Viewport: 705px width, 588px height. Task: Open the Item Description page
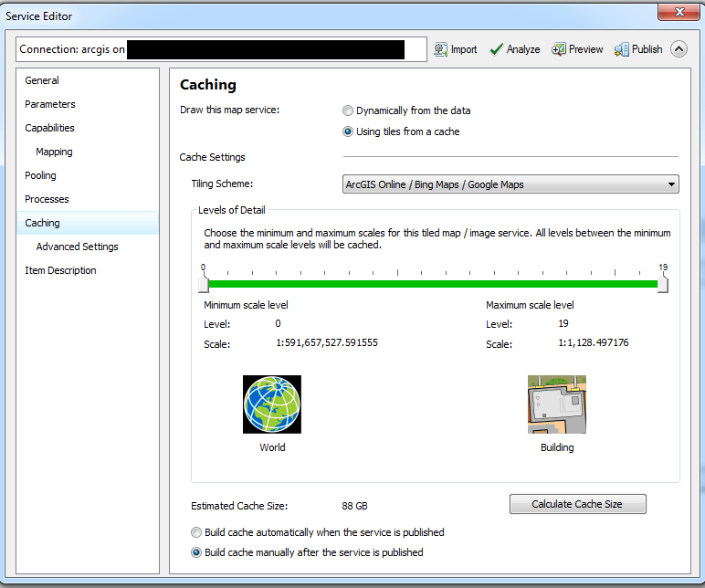tap(60, 270)
